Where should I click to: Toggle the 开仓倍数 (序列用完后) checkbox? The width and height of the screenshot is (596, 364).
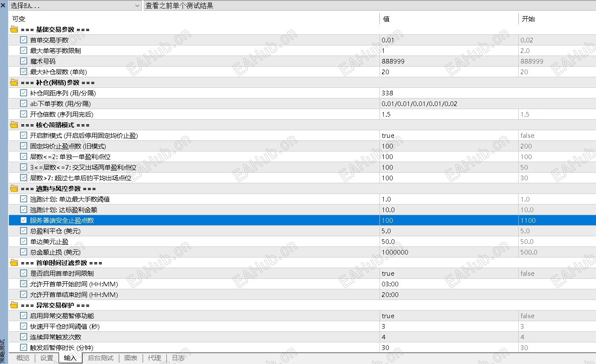[x=24, y=114]
